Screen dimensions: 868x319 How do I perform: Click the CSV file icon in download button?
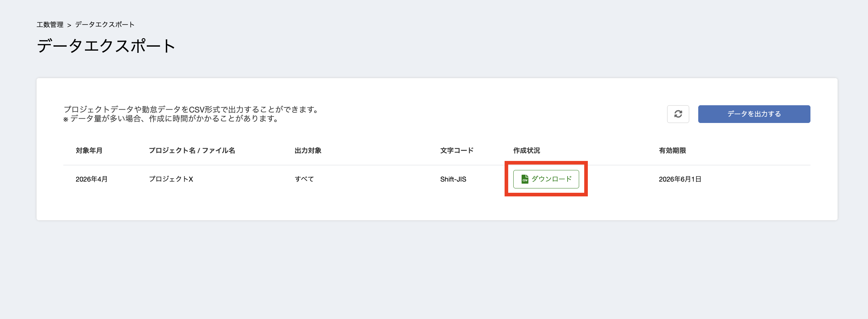pos(525,179)
